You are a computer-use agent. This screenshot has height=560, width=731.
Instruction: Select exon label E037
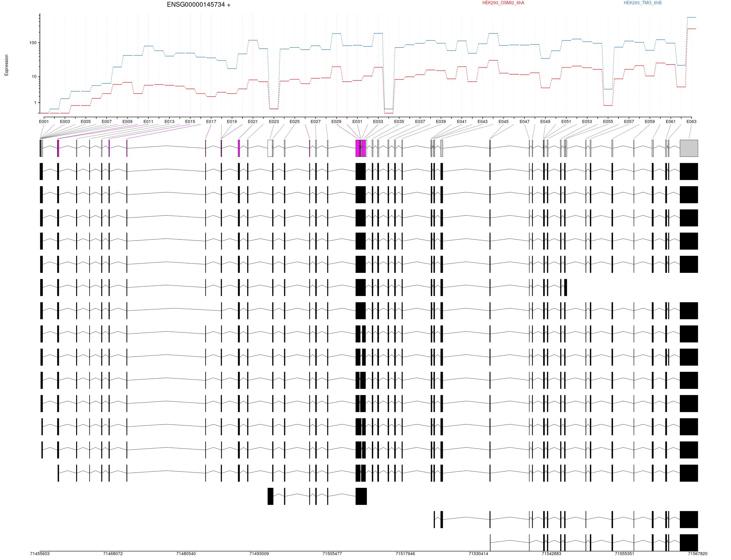(420, 122)
